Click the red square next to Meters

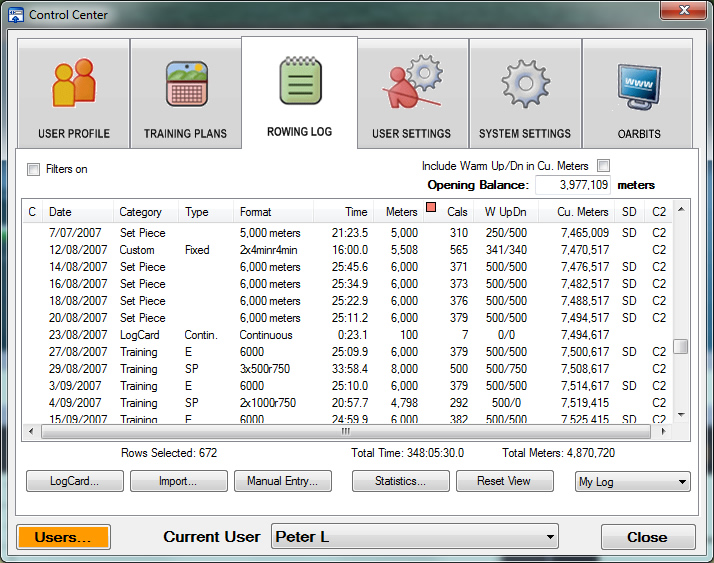point(431,208)
